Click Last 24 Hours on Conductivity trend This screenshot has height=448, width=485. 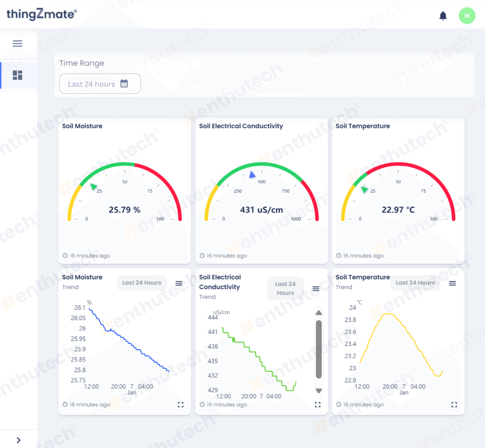285,288
